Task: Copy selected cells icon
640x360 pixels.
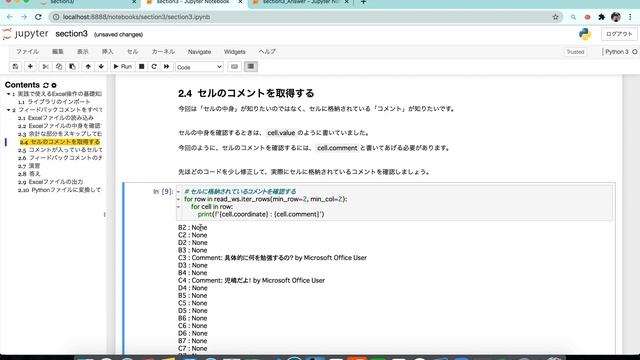Action: (x=59, y=67)
